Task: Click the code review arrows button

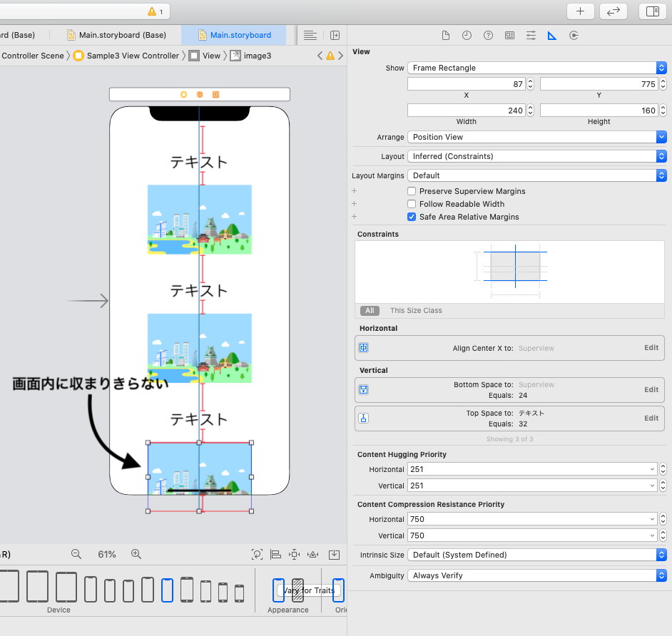Action: (614, 11)
